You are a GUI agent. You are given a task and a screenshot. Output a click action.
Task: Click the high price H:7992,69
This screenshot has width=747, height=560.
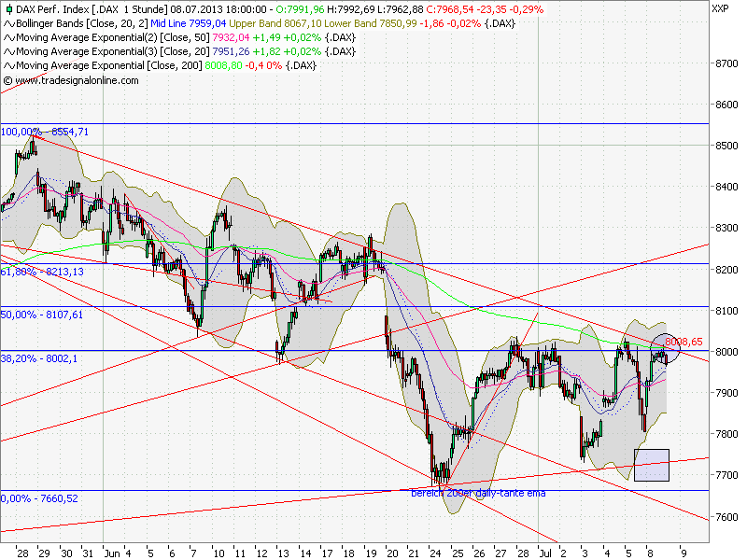(351, 9)
